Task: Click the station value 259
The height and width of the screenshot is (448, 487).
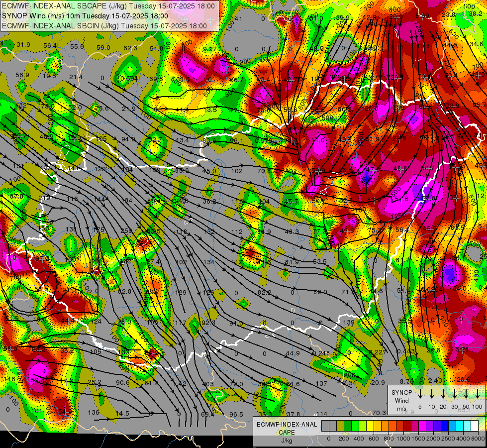Action: pyautogui.click(x=126, y=230)
